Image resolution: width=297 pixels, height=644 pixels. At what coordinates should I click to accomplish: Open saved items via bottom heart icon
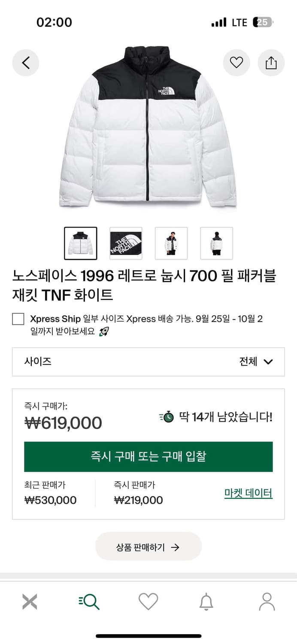pyautogui.click(x=148, y=601)
